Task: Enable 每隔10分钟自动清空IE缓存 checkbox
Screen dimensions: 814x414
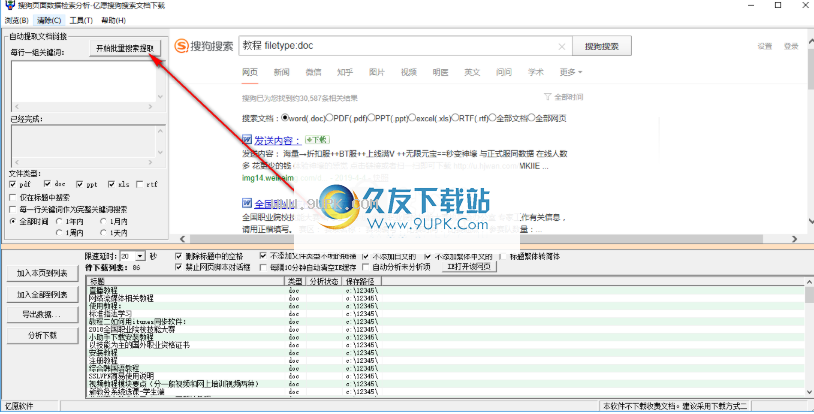Action: tap(263, 268)
